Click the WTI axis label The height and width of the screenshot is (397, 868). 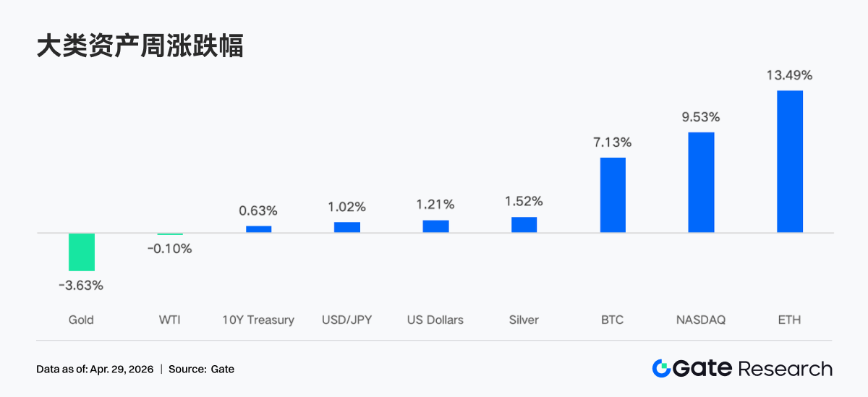coord(169,320)
